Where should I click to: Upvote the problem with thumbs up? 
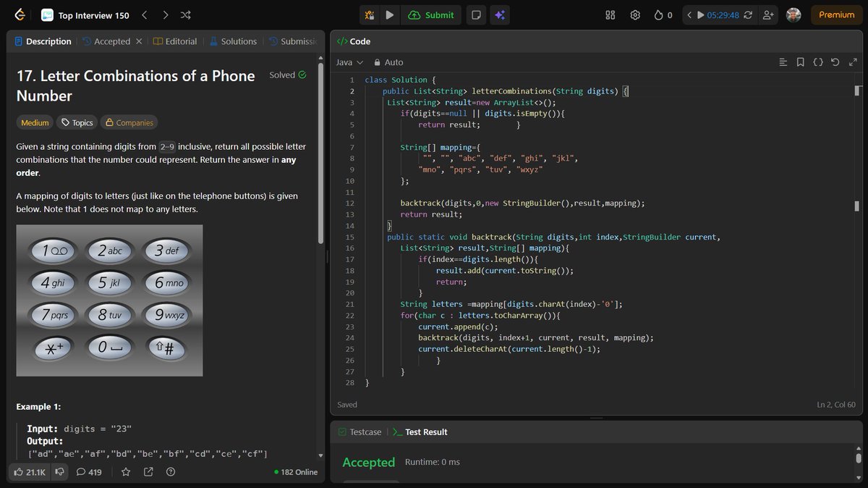click(x=29, y=472)
